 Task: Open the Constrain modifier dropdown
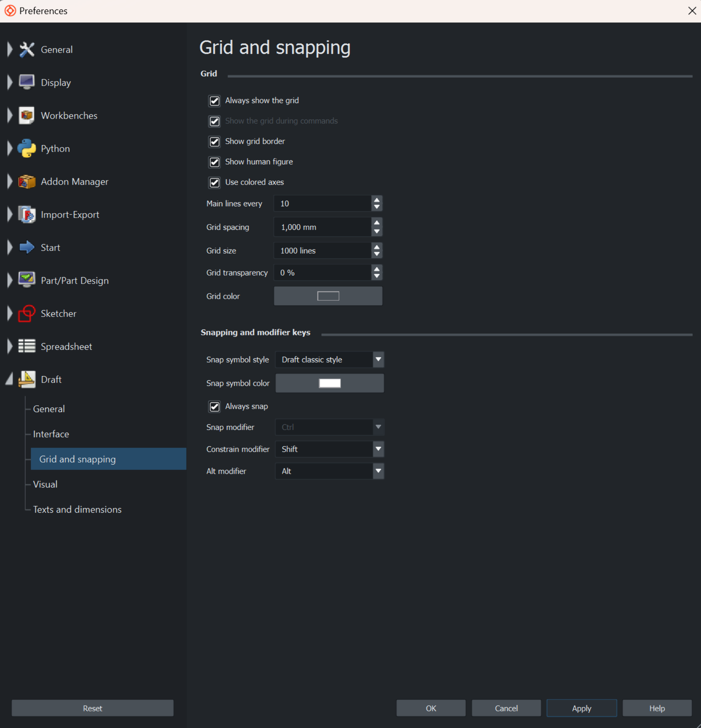pyautogui.click(x=329, y=449)
